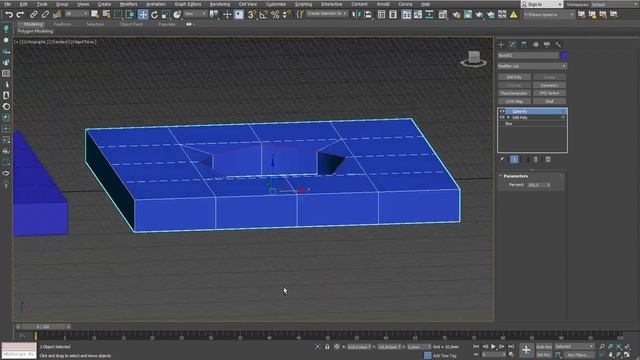Open the key filter Selected dropdown
640x360 pixels.
pyautogui.click(x=574, y=347)
